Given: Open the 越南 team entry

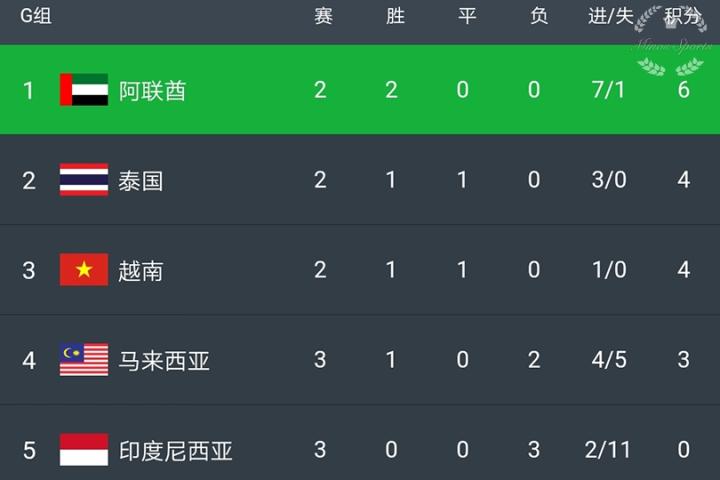Looking at the screenshot, I should [140, 271].
